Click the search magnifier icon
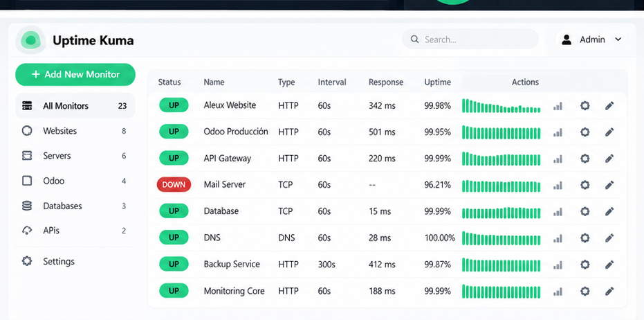 point(415,39)
